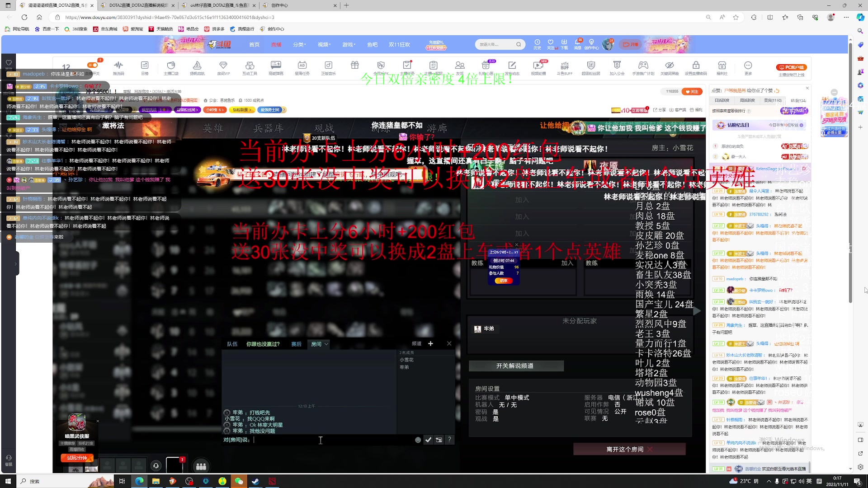This screenshot has width=868, height=488.
Task: Select 赛后 chat tab in game
Action: 296,344
